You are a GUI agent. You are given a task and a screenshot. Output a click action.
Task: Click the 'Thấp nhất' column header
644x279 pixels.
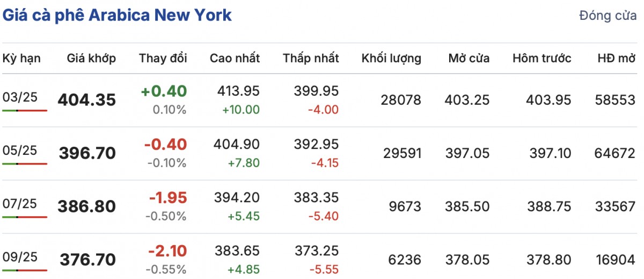pyautogui.click(x=311, y=58)
